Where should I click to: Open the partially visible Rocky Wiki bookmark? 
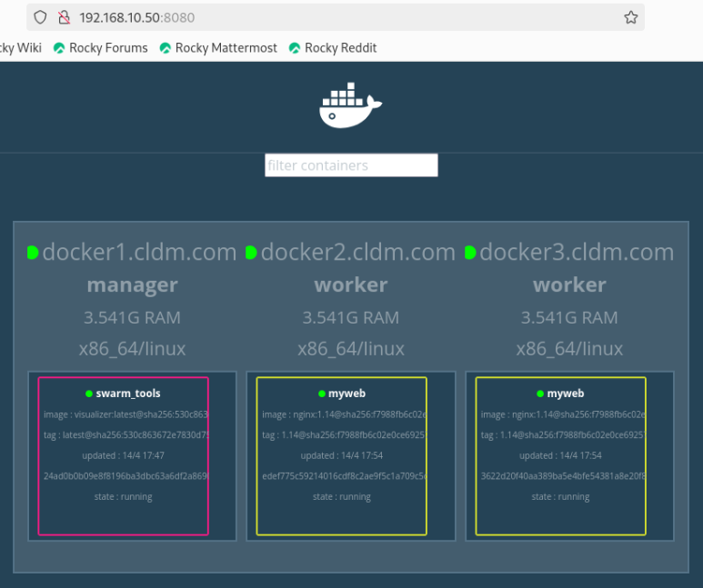(21, 48)
